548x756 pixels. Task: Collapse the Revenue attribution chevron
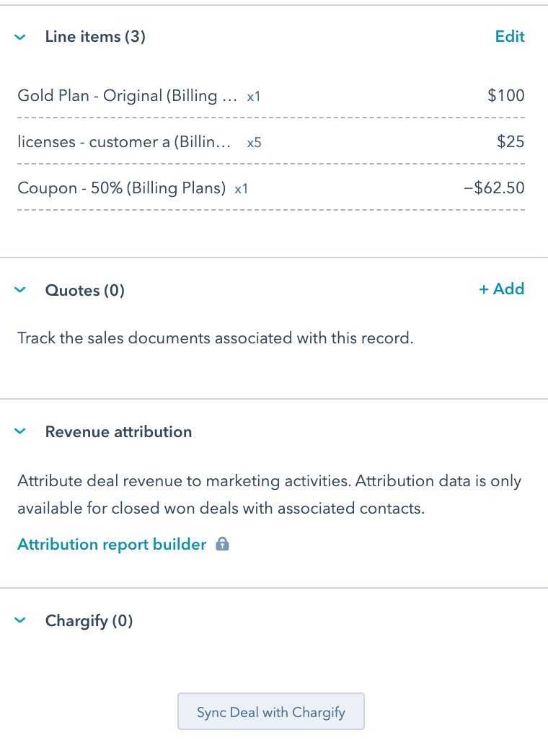(20, 432)
